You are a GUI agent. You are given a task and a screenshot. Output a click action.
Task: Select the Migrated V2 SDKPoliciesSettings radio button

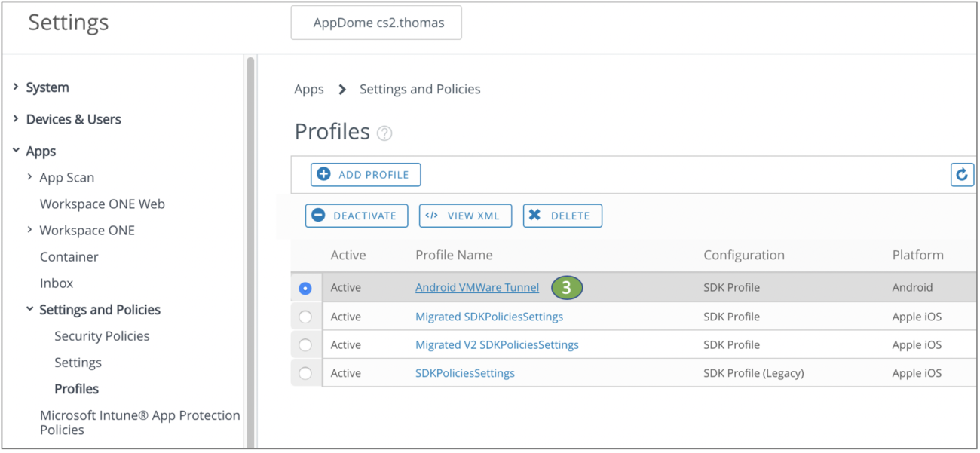click(305, 344)
